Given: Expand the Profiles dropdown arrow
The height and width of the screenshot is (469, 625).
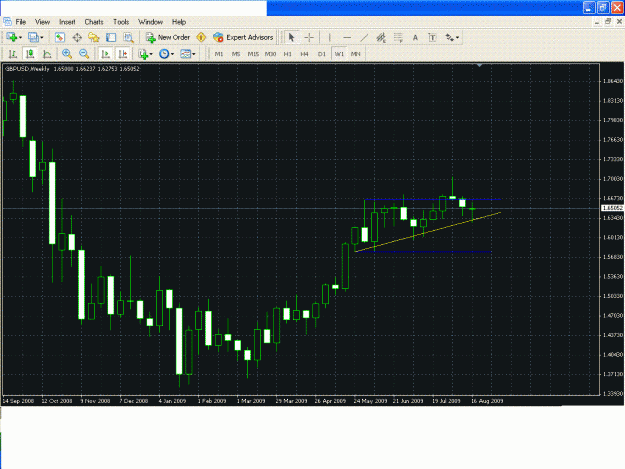Looking at the screenshot, I should coord(42,37).
